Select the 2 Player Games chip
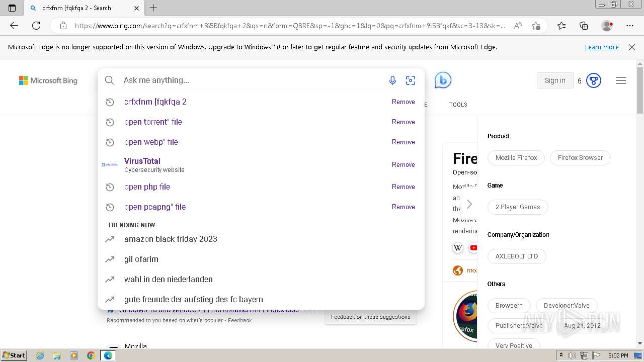This screenshot has height=362, width=644. 518,207
